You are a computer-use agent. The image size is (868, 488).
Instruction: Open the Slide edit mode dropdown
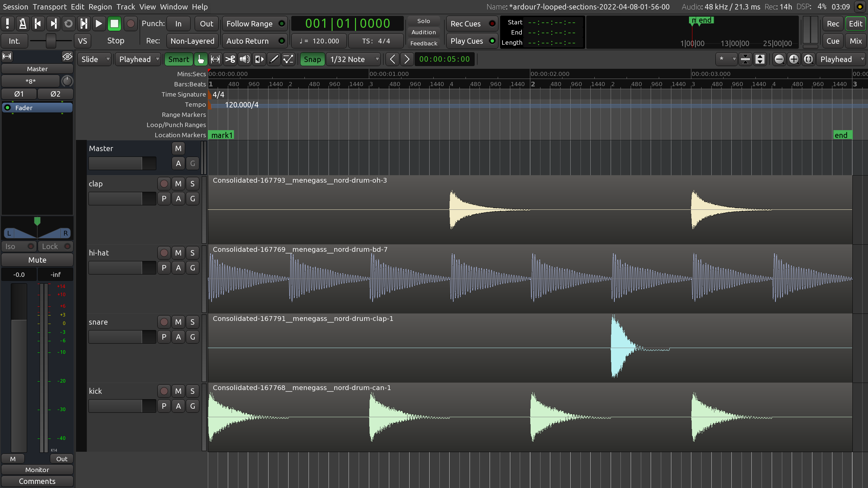95,59
